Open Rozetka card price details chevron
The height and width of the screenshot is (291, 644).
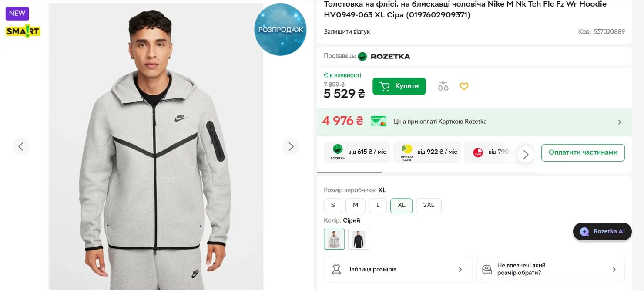620,122
